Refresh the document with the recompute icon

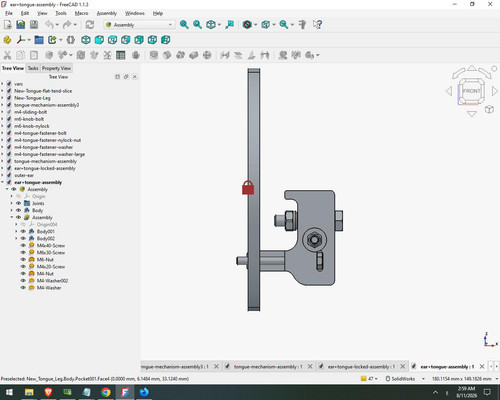click(x=90, y=25)
